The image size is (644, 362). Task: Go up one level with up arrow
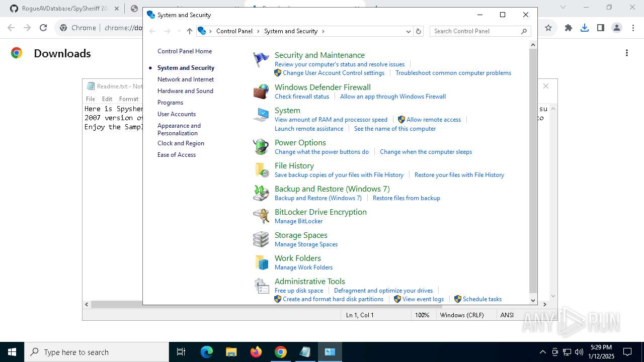pos(189,31)
